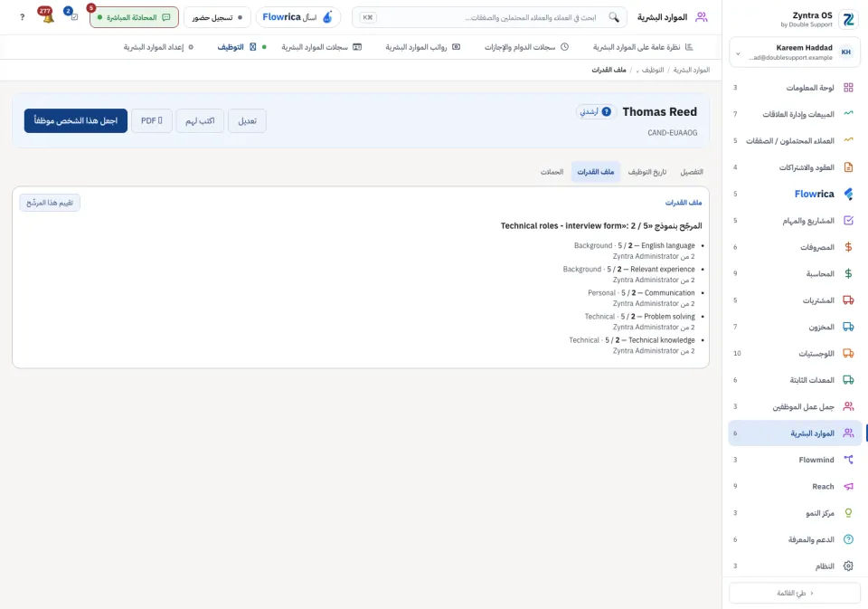Viewport: 868px width, 609px height.
Task: Click the evaluate this candidate button
Action: tap(50, 203)
